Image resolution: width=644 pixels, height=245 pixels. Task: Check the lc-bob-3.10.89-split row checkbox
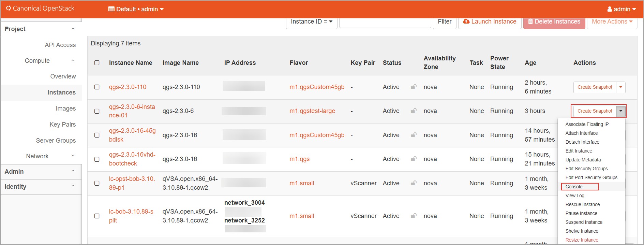(x=97, y=216)
